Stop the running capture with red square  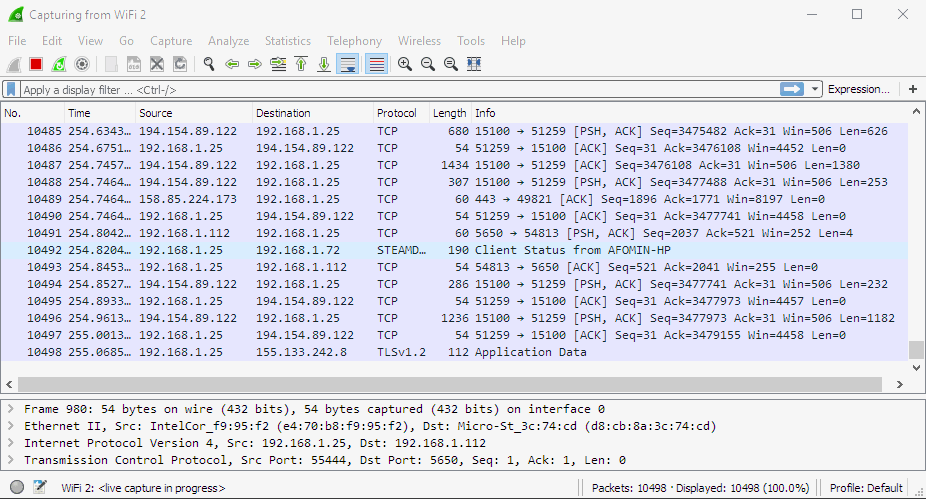pos(36,64)
